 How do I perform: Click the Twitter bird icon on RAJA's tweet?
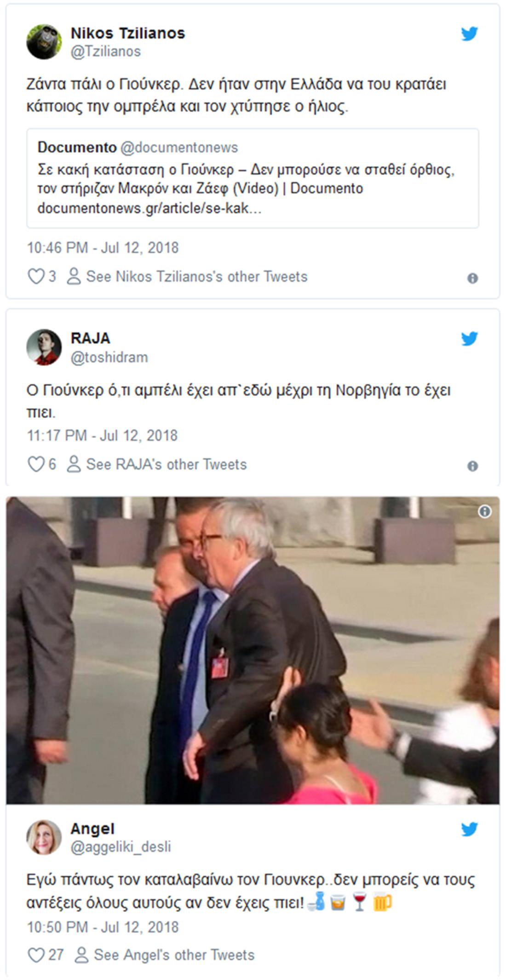[470, 339]
